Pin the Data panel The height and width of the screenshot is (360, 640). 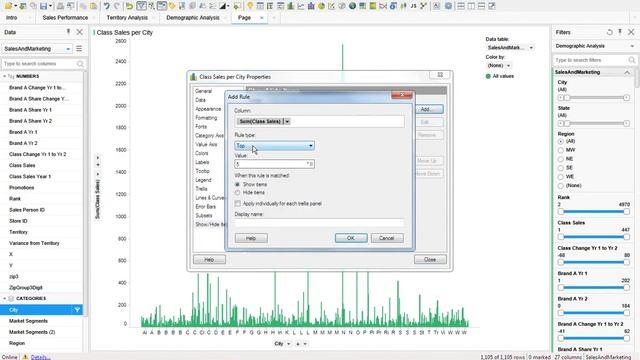click(x=68, y=32)
